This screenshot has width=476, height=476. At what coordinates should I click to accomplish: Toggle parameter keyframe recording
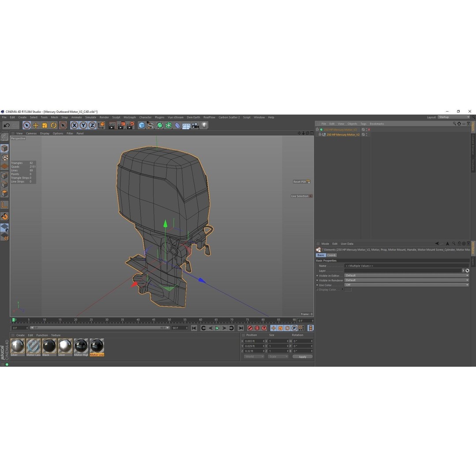point(294,328)
